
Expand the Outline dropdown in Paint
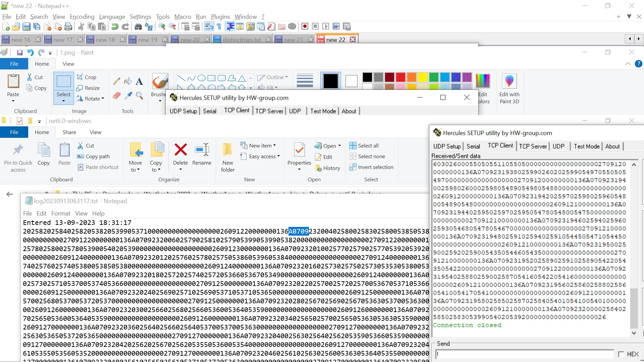[x=286, y=77]
